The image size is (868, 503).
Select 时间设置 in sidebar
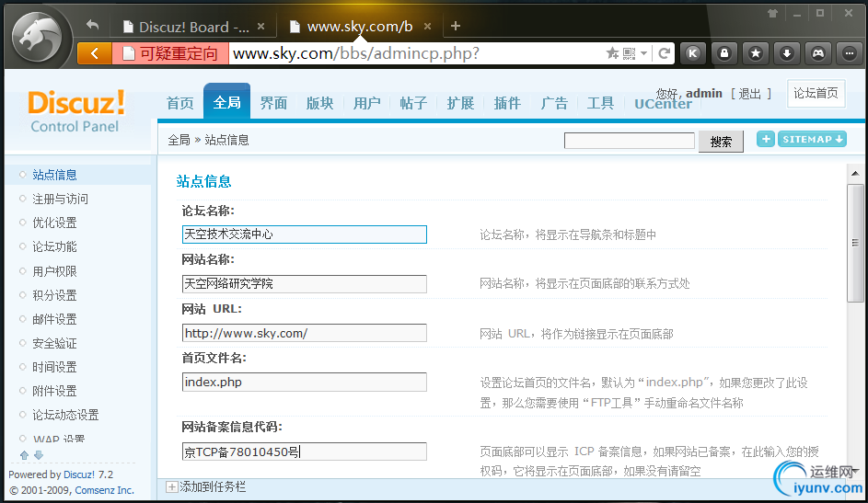[x=55, y=367]
